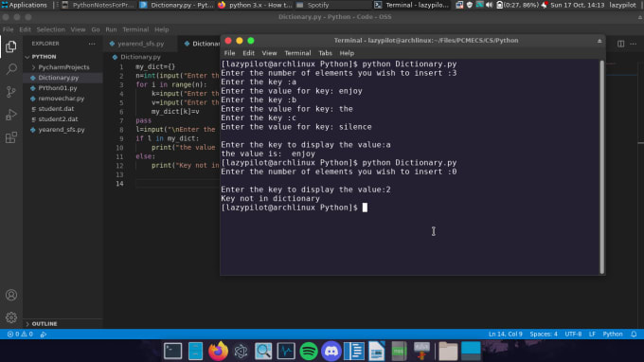
Task: Open the Terminal window's Terminal menu
Action: pos(297,53)
